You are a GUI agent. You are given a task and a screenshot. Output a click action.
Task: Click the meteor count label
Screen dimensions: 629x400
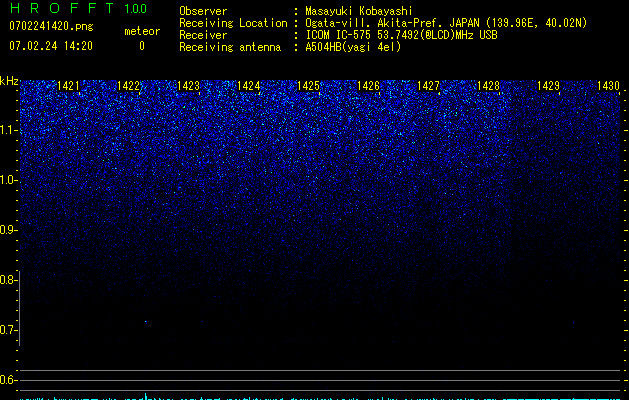(142, 31)
